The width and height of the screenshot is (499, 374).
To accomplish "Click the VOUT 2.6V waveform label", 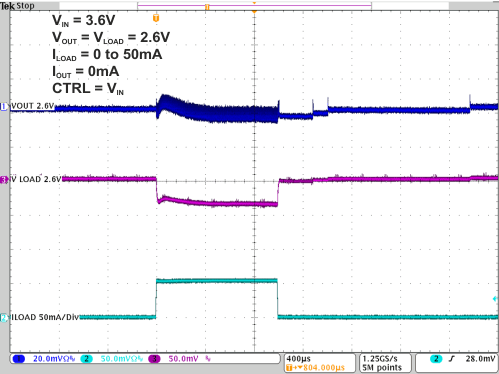I will pos(33,106).
